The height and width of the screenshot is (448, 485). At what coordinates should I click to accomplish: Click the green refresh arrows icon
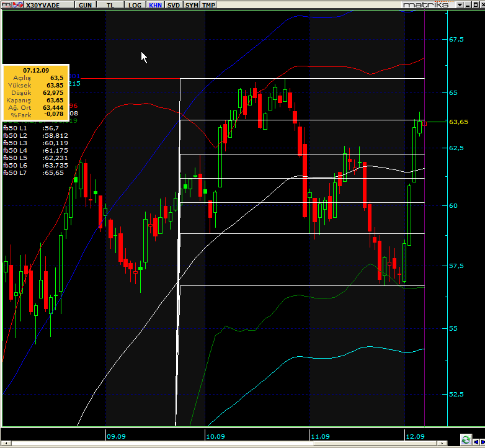(x=466, y=440)
